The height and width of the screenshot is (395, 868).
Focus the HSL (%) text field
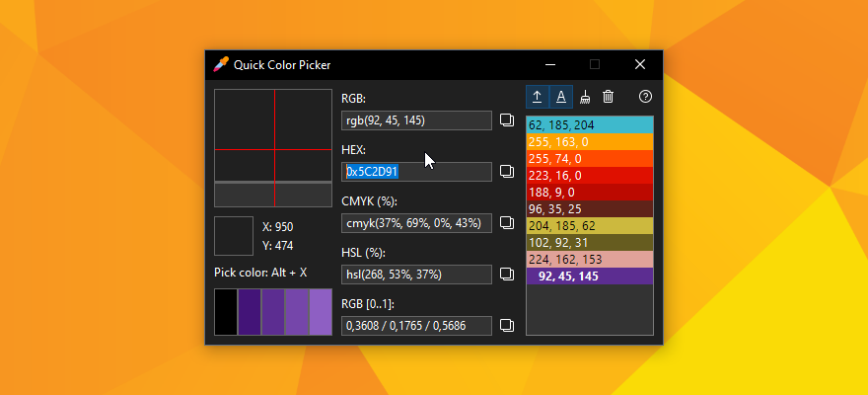click(x=415, y=274)
